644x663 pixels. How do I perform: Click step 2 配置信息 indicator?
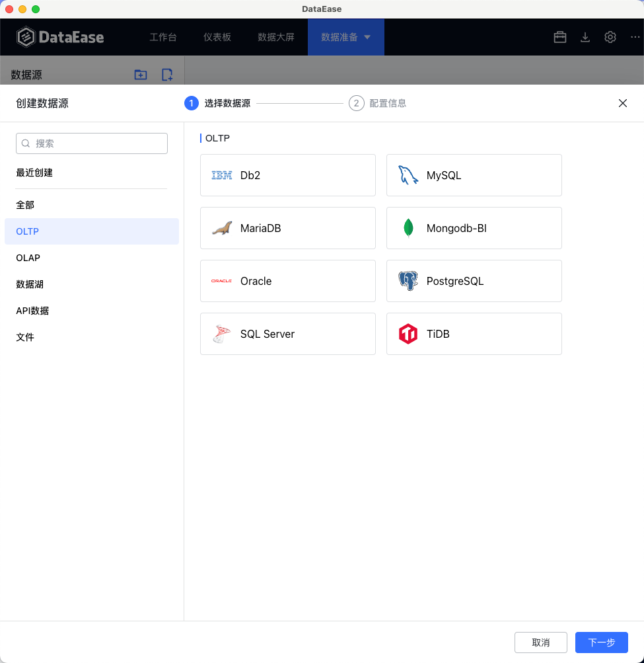click(x=377, y=103)
